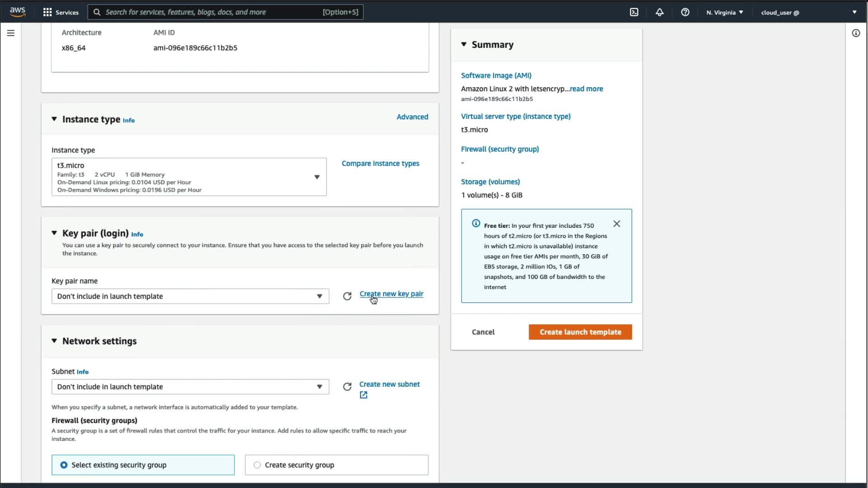
Task: Open the Services menu
Action: pos(61,12)
